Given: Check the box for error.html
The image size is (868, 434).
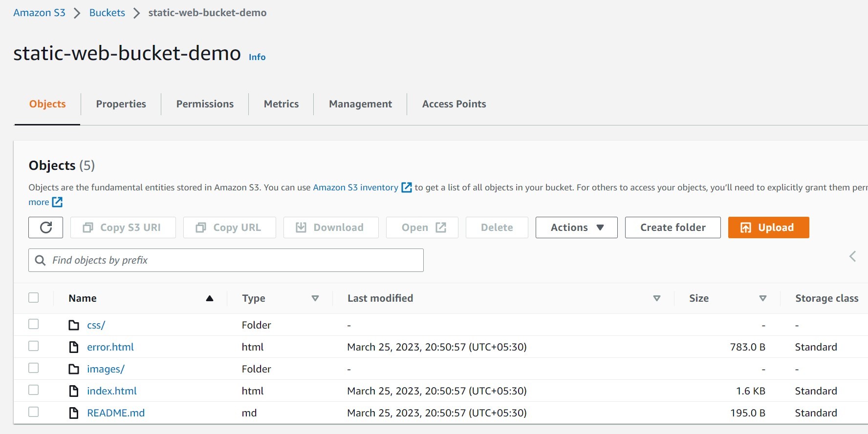Looking at the screenshot, I should [34, 346].
